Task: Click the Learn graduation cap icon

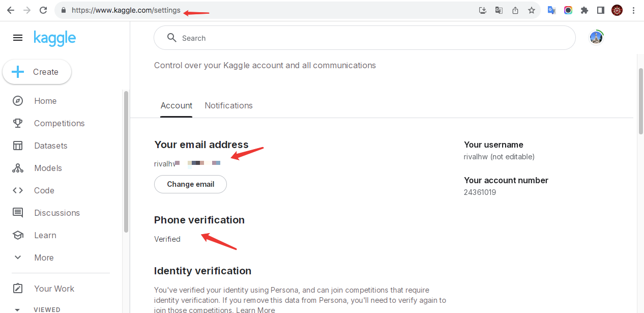Action: [x=18, y=235]
